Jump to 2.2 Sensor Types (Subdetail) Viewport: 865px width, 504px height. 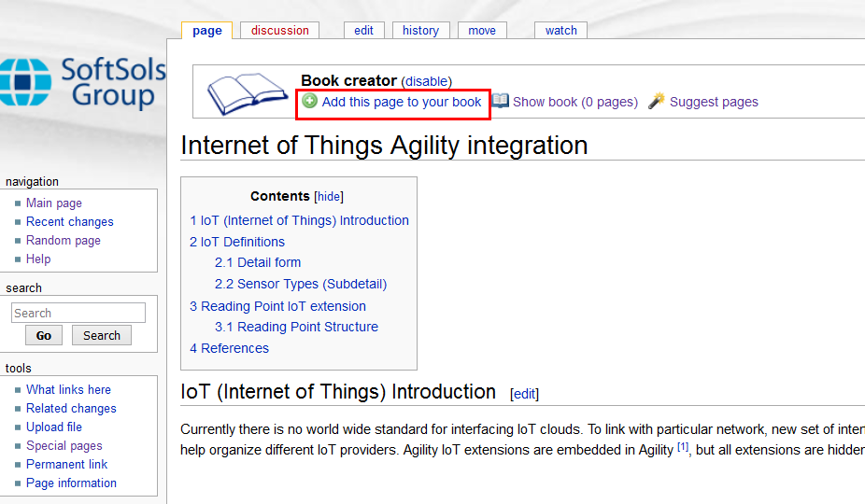(x=300, y=284)
